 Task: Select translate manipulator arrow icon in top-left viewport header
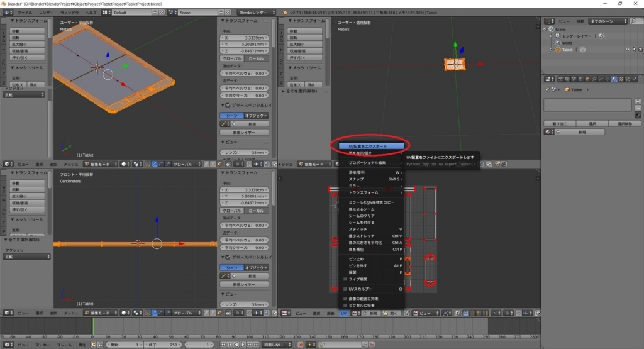coord(155,164)
